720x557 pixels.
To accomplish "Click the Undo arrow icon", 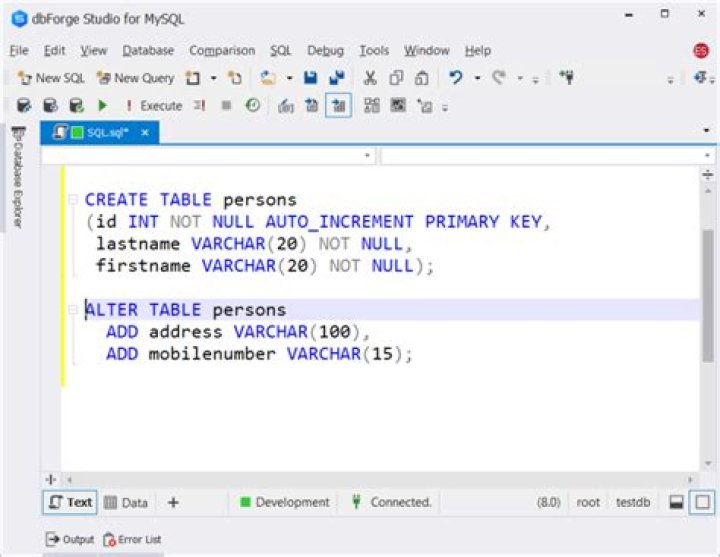I will pyautogui.click(x=456, y=78).
